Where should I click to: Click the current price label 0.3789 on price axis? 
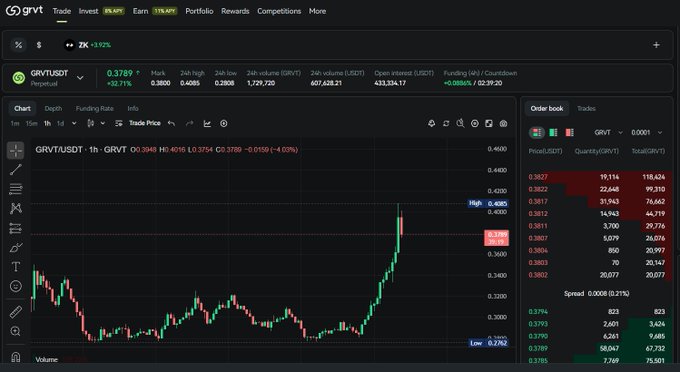tap(497, 238)
